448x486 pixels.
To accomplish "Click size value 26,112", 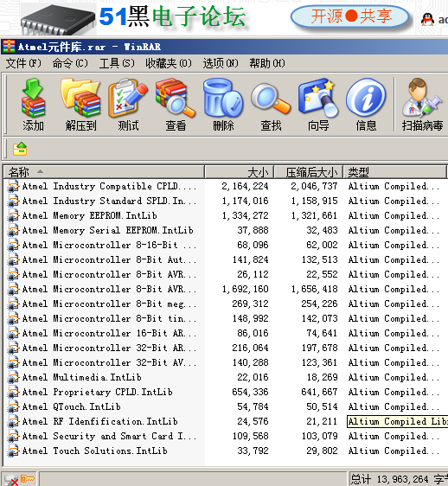I will (253, 275).
